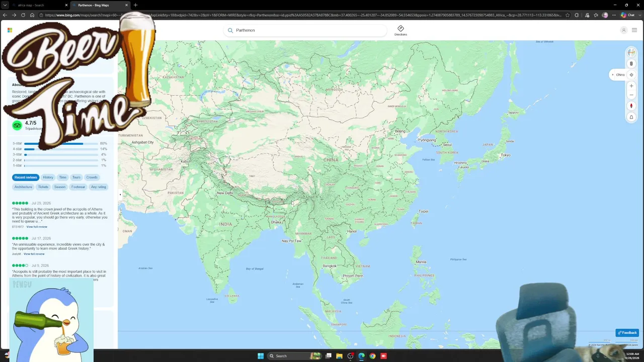The image size is (644, 362).
Task: Click the search magnifier in the Parthenon box
Action: coord(230,30)
